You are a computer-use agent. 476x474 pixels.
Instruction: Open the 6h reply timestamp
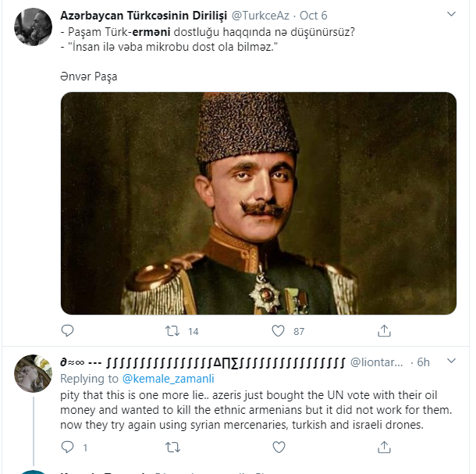coord(423,362)
